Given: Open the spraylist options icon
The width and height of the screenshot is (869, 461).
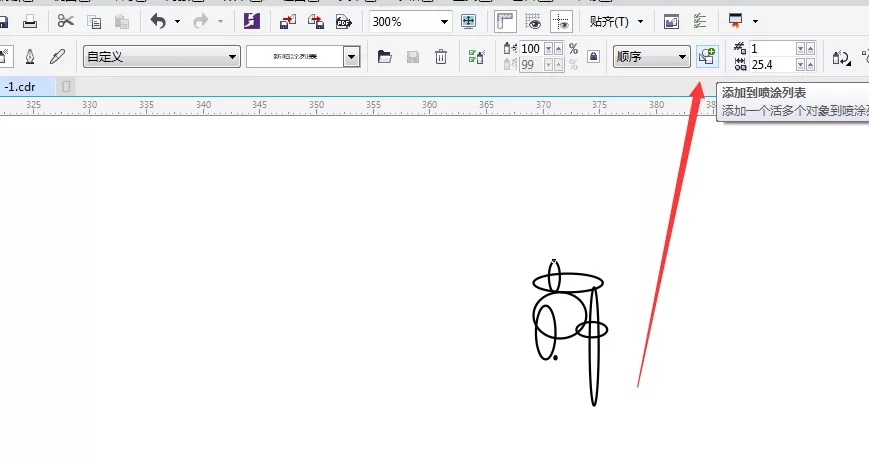Looking at the screenshot, I should click(476, 57).
